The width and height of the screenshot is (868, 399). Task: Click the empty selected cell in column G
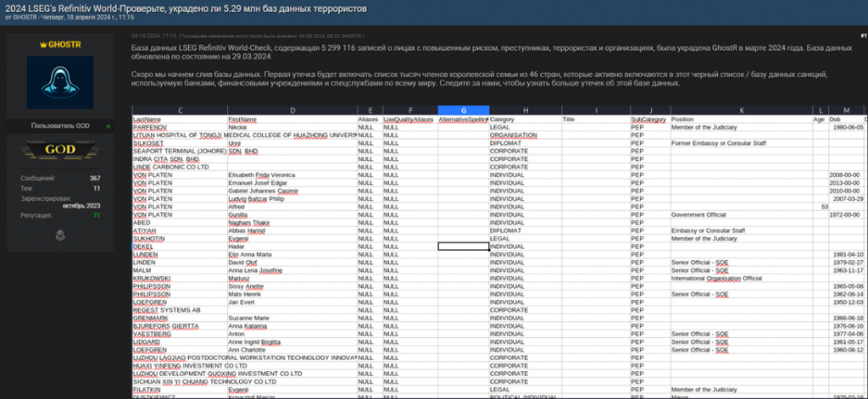coord(463,246)
